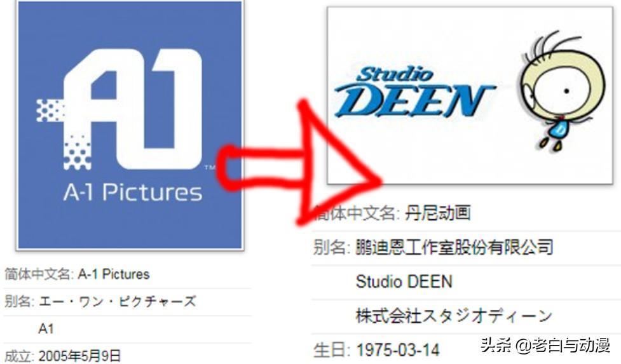Click the A-1 Pictures blue logo image
The height and width of the screenshot is (364, 621).
click(130, 125)
